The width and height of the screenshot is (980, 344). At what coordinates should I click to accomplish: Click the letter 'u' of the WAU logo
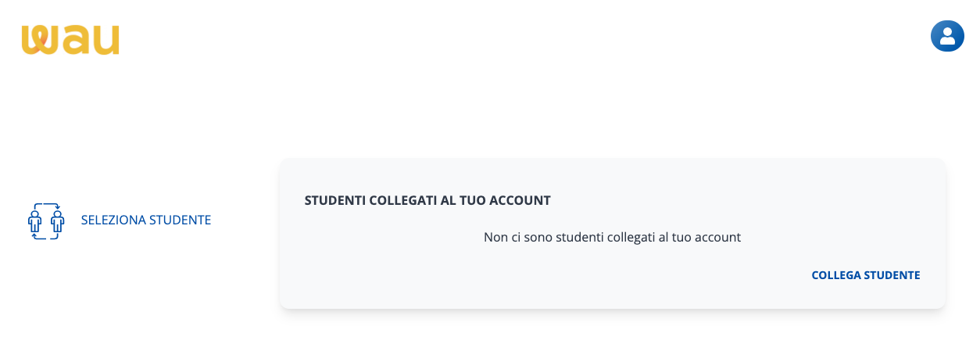click(106, 41)
